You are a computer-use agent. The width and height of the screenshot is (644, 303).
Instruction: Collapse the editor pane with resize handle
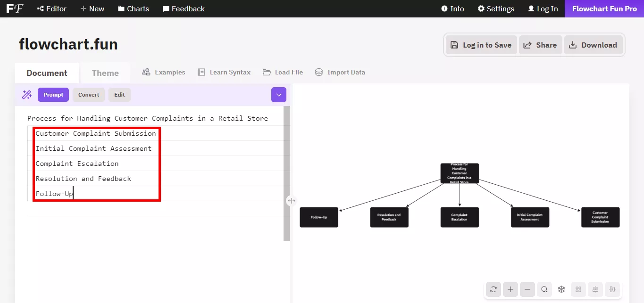tap(291, 200)
